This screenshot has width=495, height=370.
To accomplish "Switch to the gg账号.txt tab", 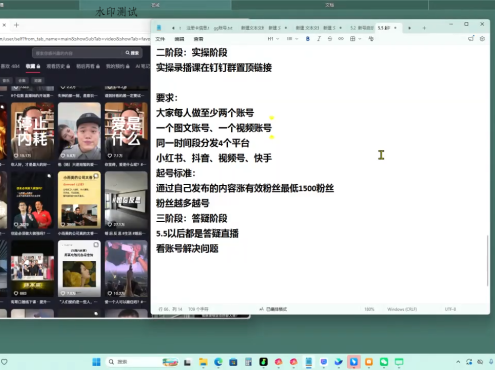I will coord(223,28).
